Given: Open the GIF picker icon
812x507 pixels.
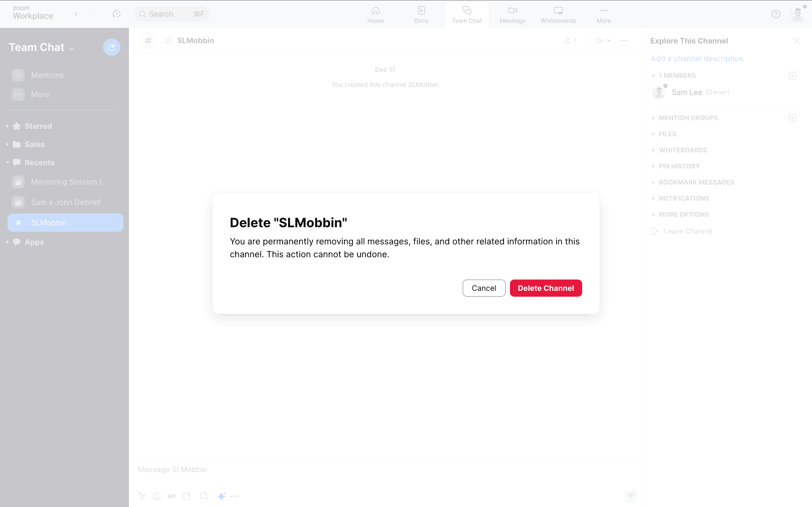Looking at the screenshot, I should click(x=172, y=496).
